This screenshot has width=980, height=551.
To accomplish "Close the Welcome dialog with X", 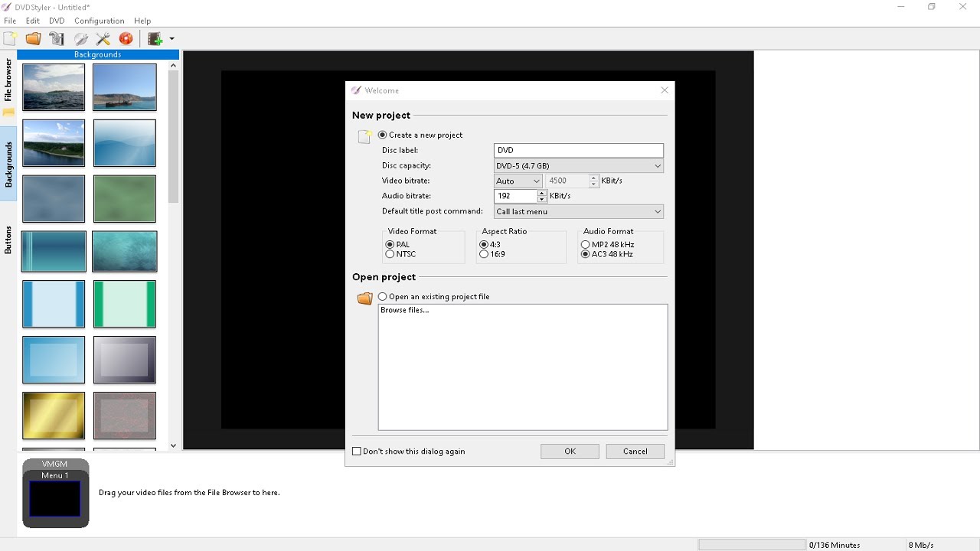I will pyautogui.click(x=665, y=90).
